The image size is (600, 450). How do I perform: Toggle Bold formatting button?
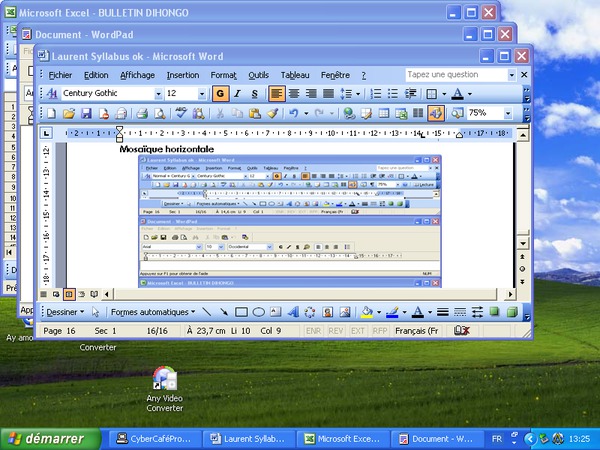click(x=220, y=93)
